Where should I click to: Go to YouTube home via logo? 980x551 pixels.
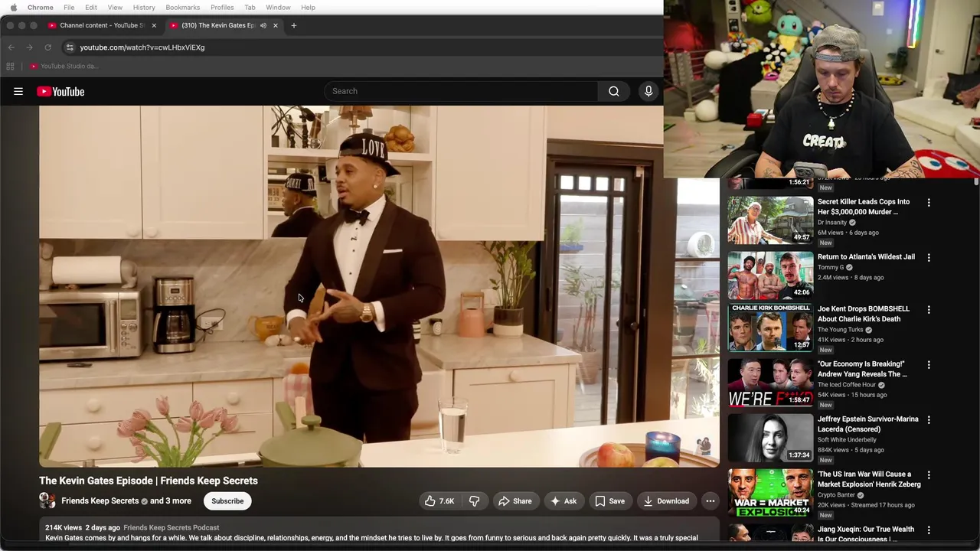[x=60, y=91]
